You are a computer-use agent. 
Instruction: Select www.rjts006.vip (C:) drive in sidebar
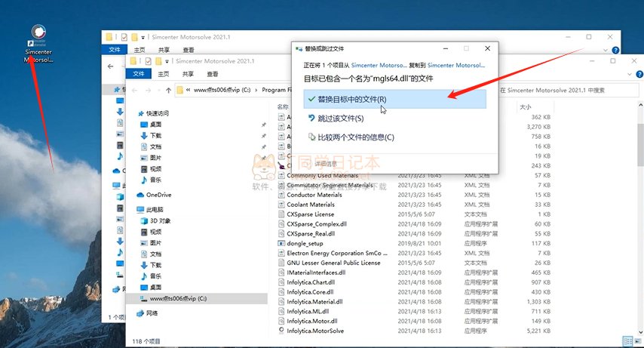(x=177, y=298)
